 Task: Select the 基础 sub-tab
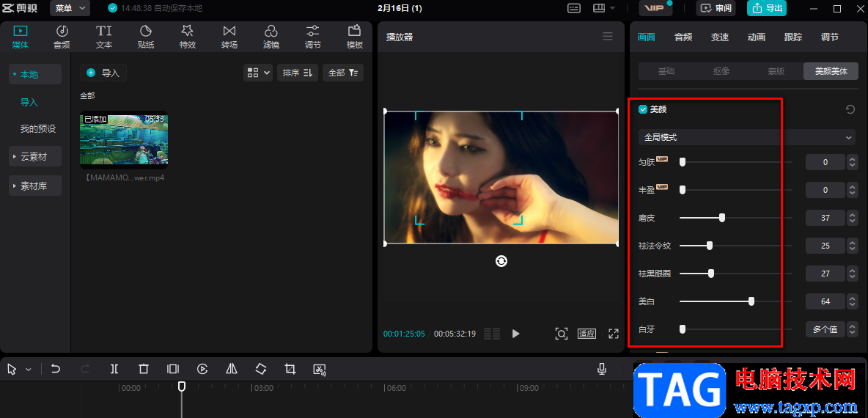pos(666,71)
